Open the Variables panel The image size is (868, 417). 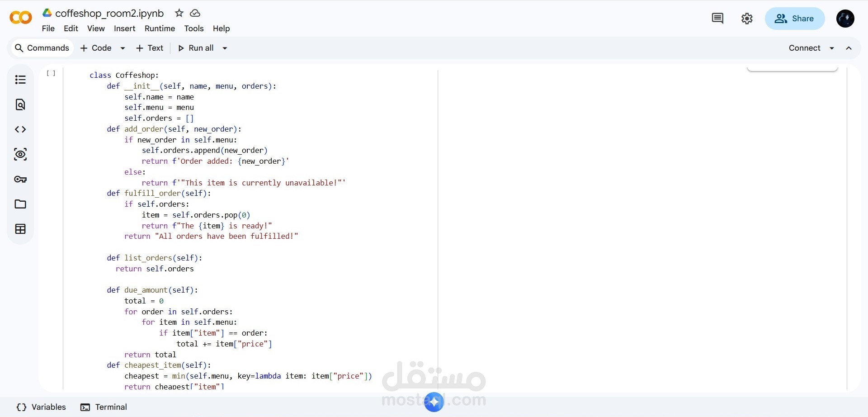click(x=41, y=407)
